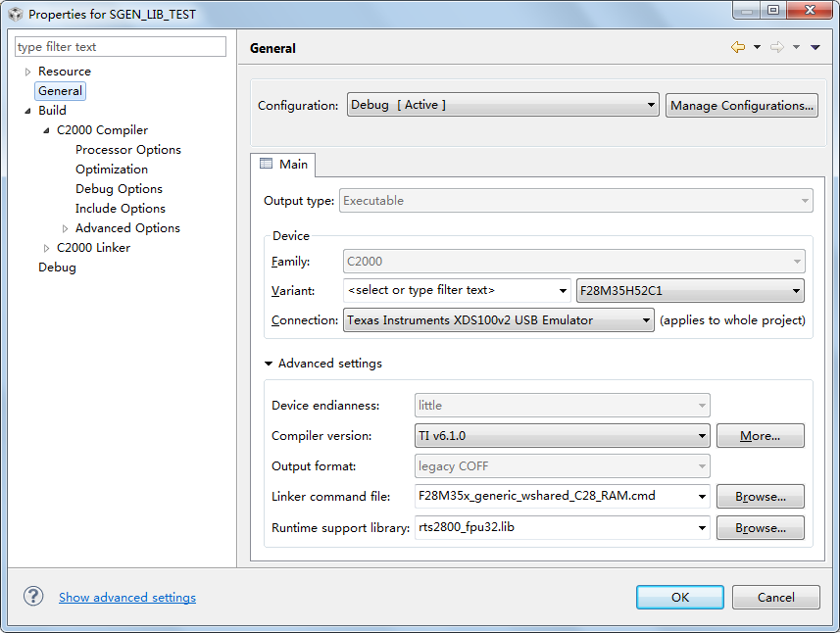The image size is (840, 633).
Task: Open the F28M35H52C1 variant dropdown
Action: (x=690, y=290)
